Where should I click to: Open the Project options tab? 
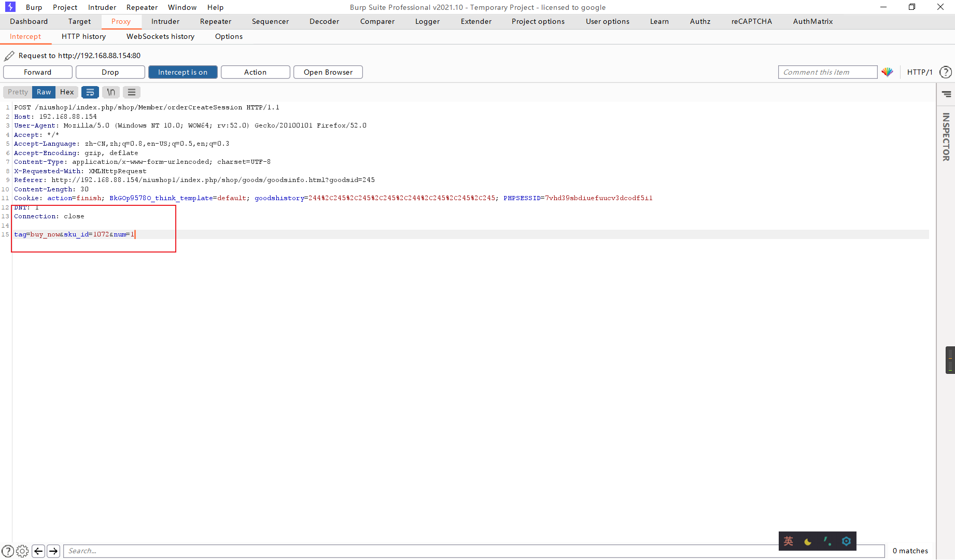pyautogui.click(x=538, y=21)
